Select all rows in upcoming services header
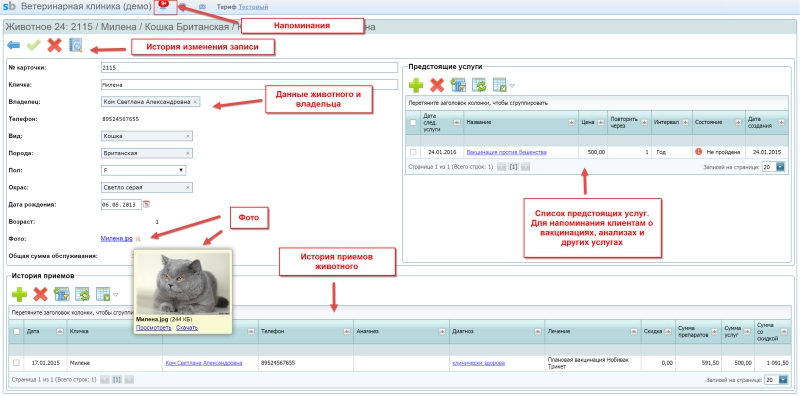The width and height of the screenshot is (800, 396). tap(413, 122)
